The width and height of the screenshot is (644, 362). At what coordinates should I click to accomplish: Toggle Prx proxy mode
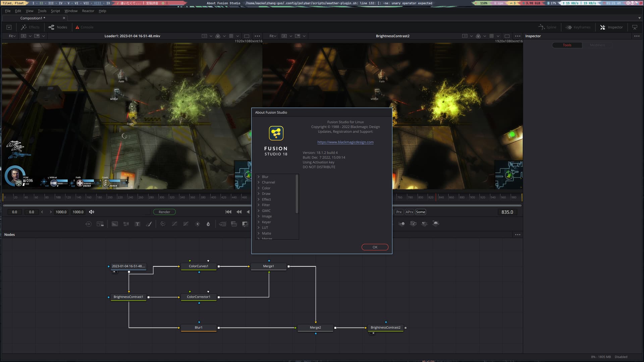coord(399,212)
